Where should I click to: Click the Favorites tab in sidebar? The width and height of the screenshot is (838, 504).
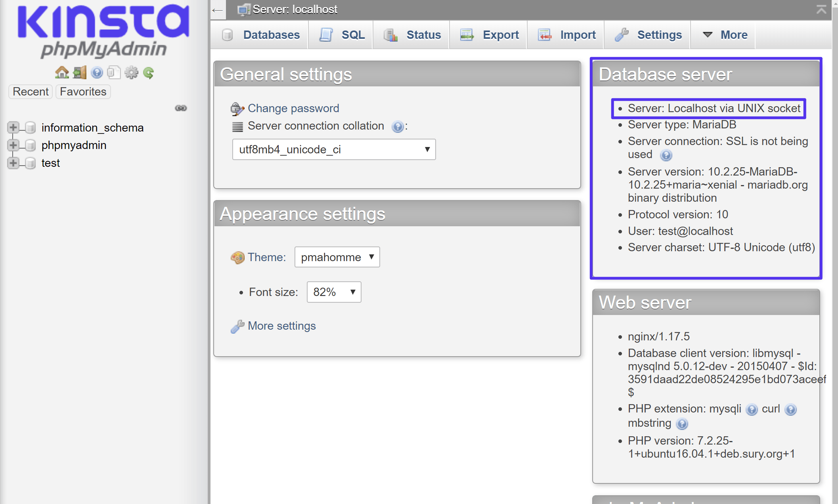coord(82,92)
